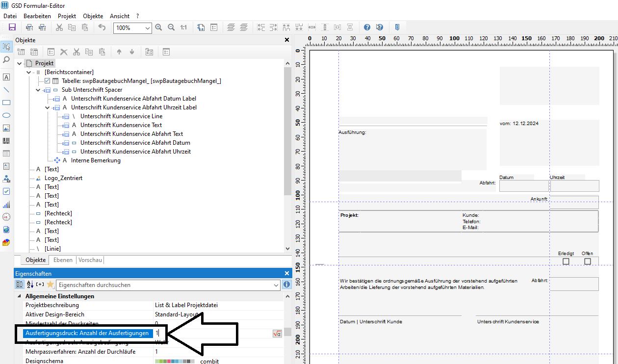Move object up with arrow in Objekte panel
Image resolution: width=618 pixels, height=364 pixels.
click(x=119, y=52)
